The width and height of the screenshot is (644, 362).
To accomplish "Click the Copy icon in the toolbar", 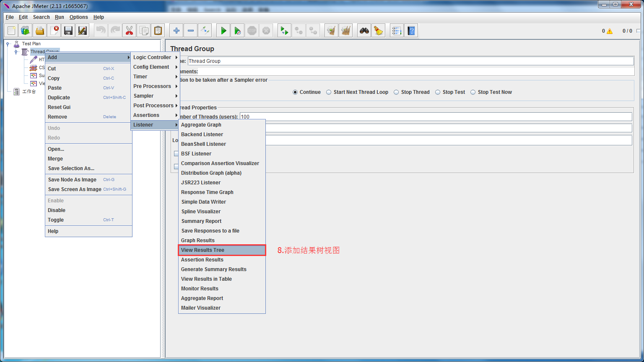I will [143, 31].
